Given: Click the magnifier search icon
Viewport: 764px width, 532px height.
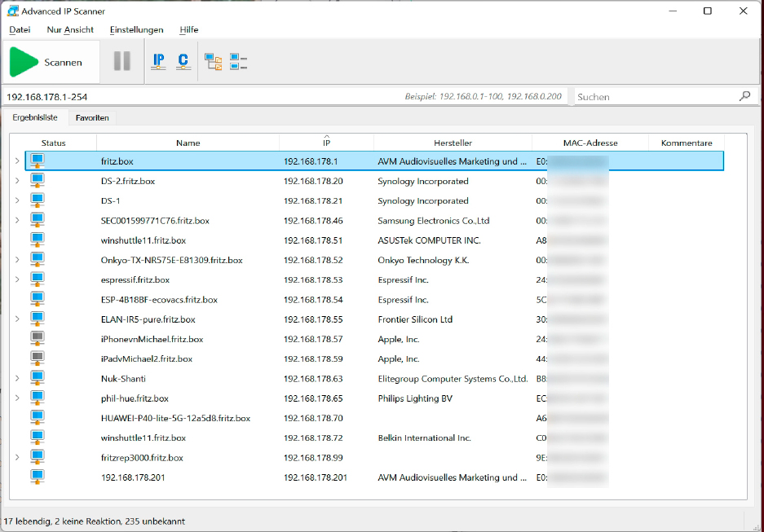Looking at the screenshot, I should pyautogui.click(x=745, y=96).
